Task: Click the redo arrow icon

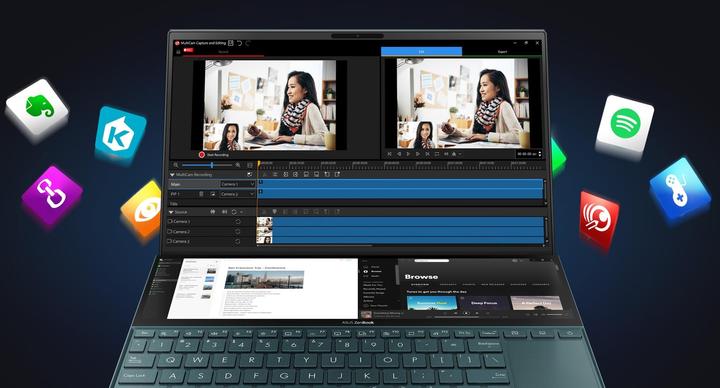Action: [x=248, y=43]
